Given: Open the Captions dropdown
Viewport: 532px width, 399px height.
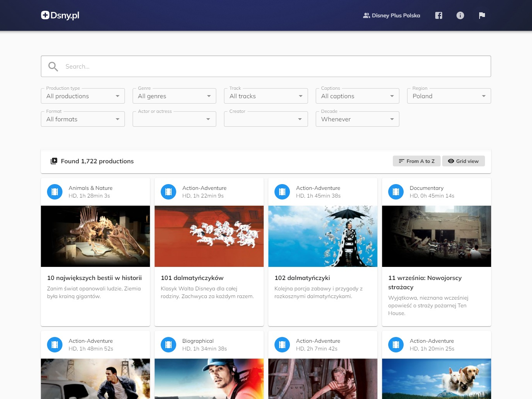Looking at the screenshot, I should point(357,96).
